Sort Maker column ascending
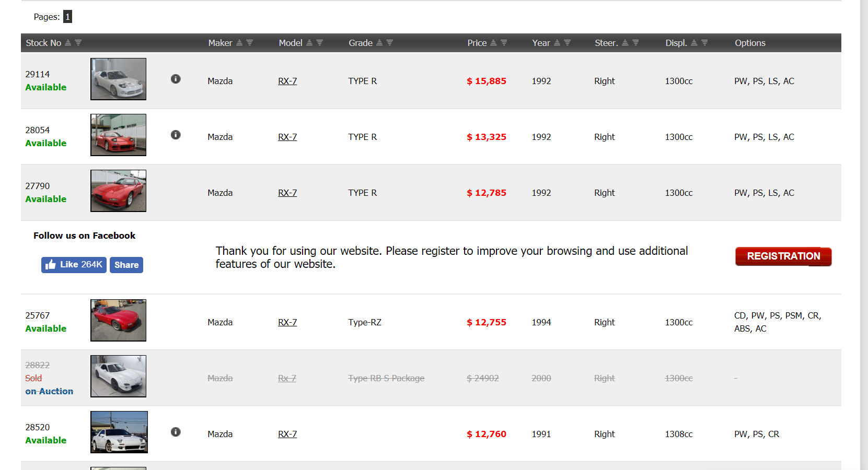This screenshot has width=868, height=470. (239, 43)
